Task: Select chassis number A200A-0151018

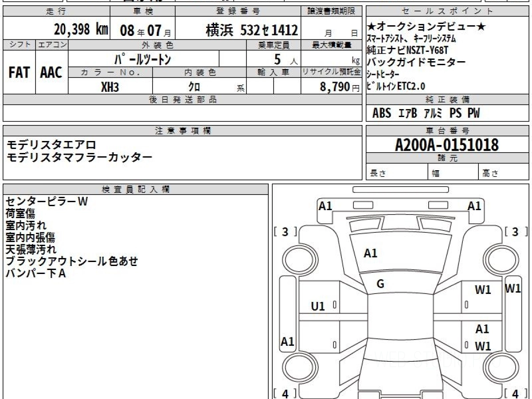Action: tap(447, 145)
